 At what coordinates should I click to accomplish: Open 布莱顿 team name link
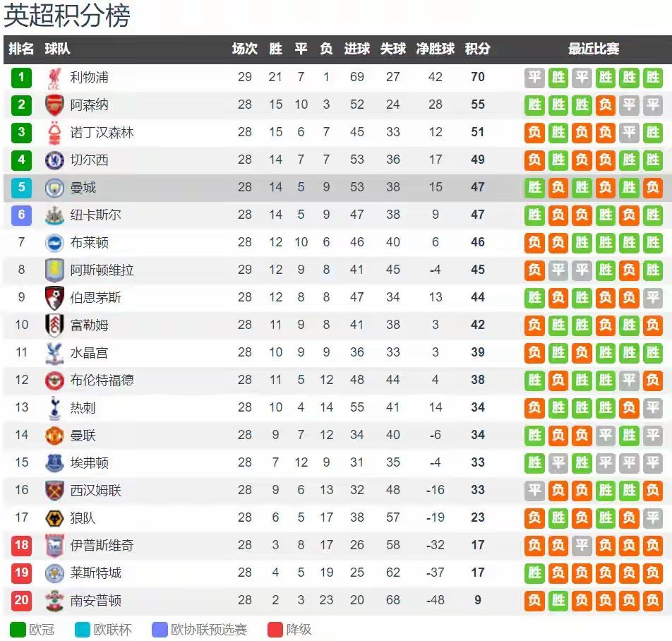[90, 243]
